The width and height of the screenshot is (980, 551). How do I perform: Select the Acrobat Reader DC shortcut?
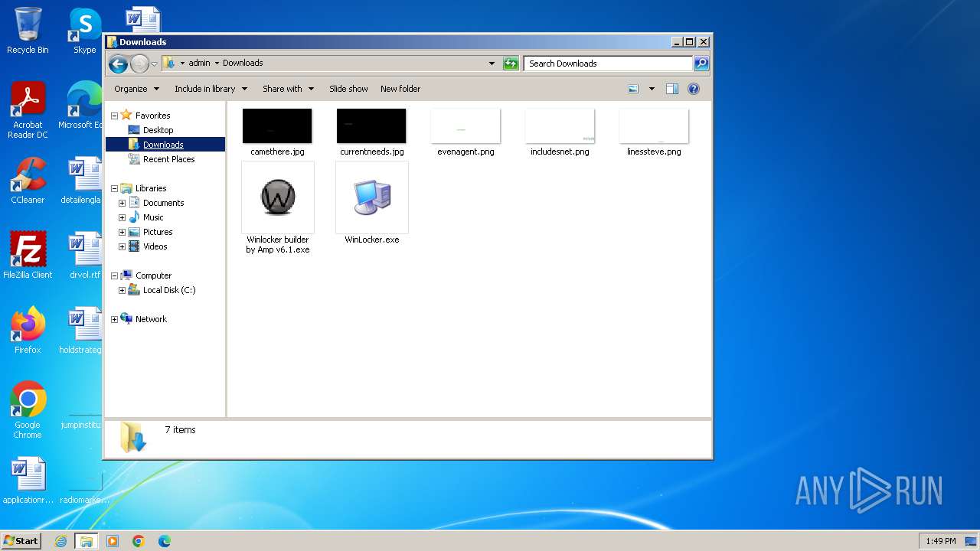tap(28, 110)
